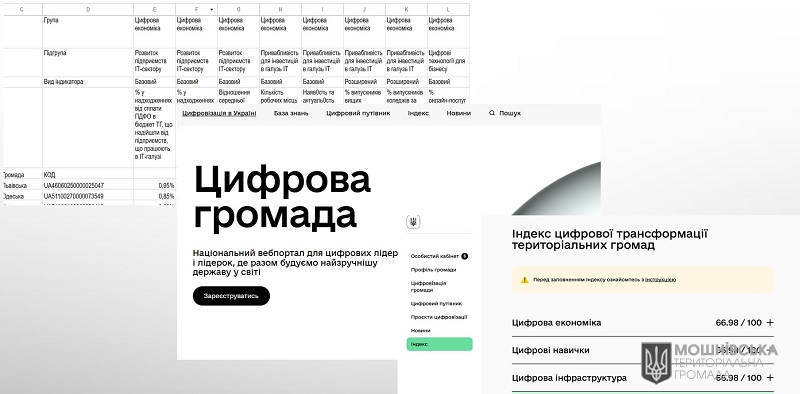800x394 pixels.
Task: Select highlighted Індекс sidebar item
Action: [440, 344]
